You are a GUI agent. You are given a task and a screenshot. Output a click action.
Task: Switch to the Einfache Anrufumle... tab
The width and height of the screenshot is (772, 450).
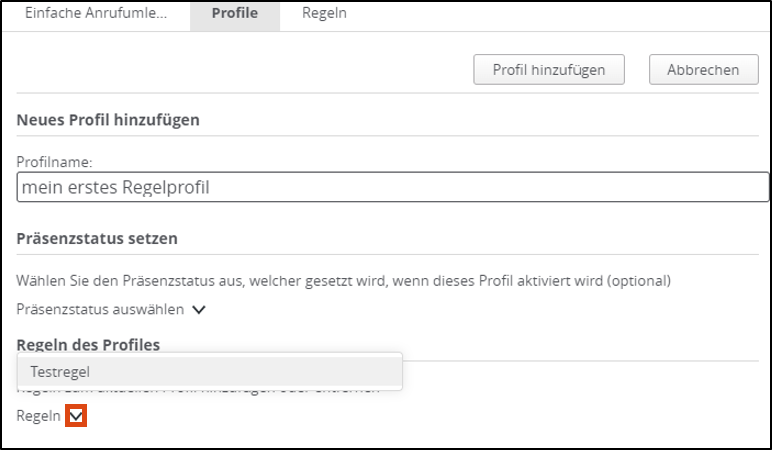[95, 14]
